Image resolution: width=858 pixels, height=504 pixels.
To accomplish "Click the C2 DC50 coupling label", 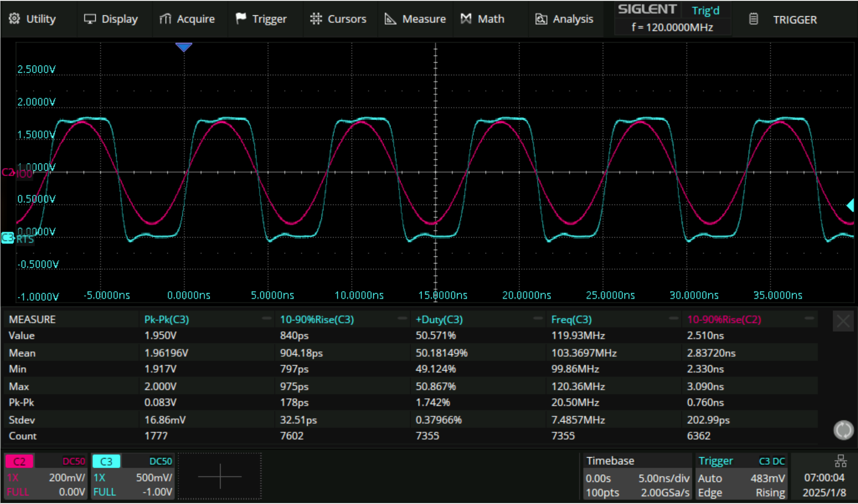I will click(74, 461).
